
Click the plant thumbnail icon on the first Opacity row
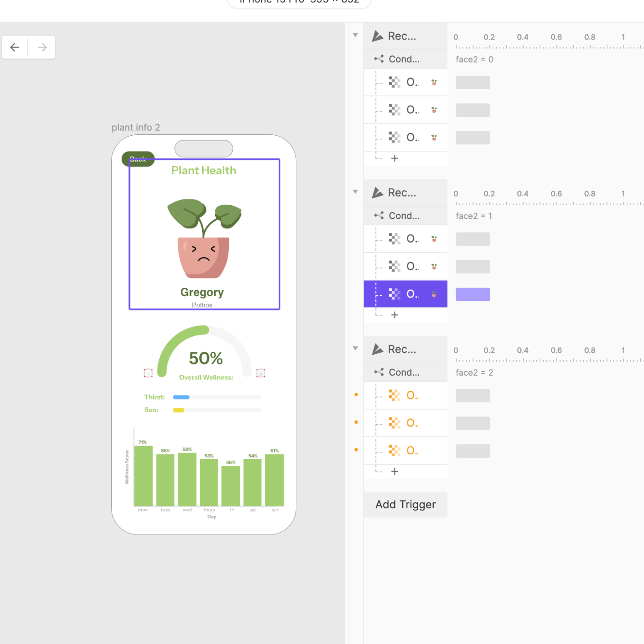point(434,82)
